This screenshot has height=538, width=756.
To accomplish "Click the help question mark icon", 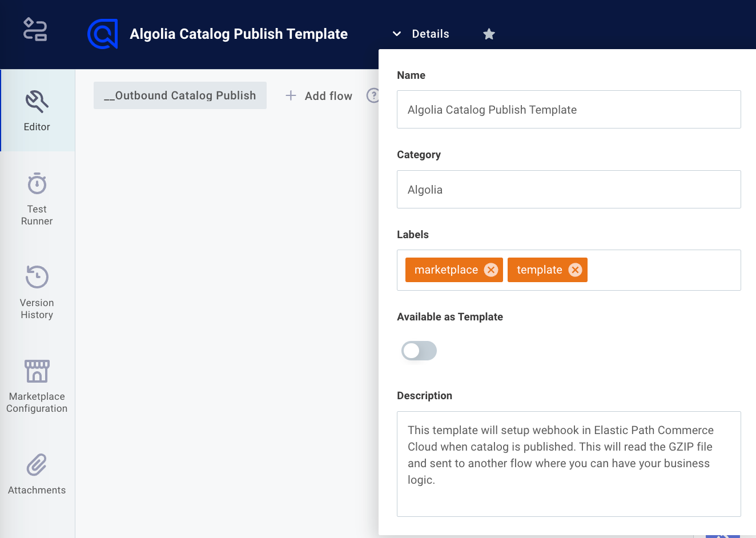I will click(373, 95).
